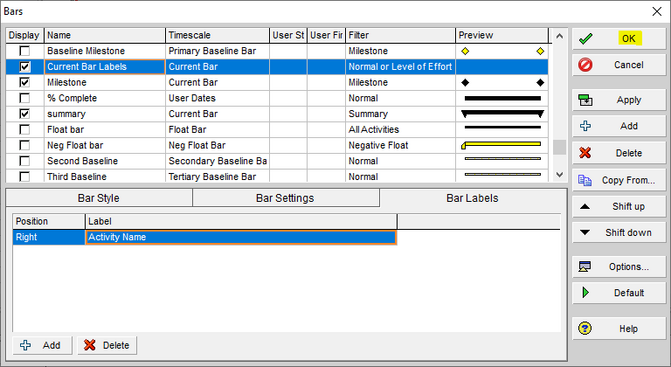Click the Apply icon
The image size is (671, 367).
coord(585,100)
